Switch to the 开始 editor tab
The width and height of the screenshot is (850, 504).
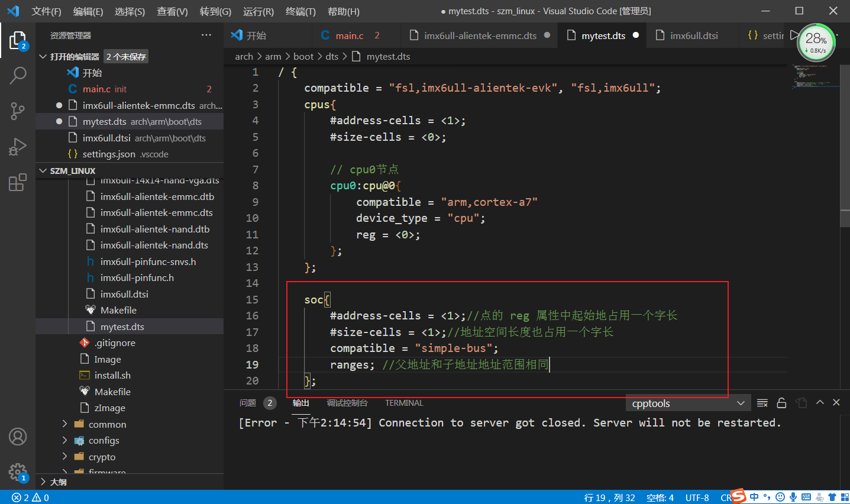pos(268,35)
